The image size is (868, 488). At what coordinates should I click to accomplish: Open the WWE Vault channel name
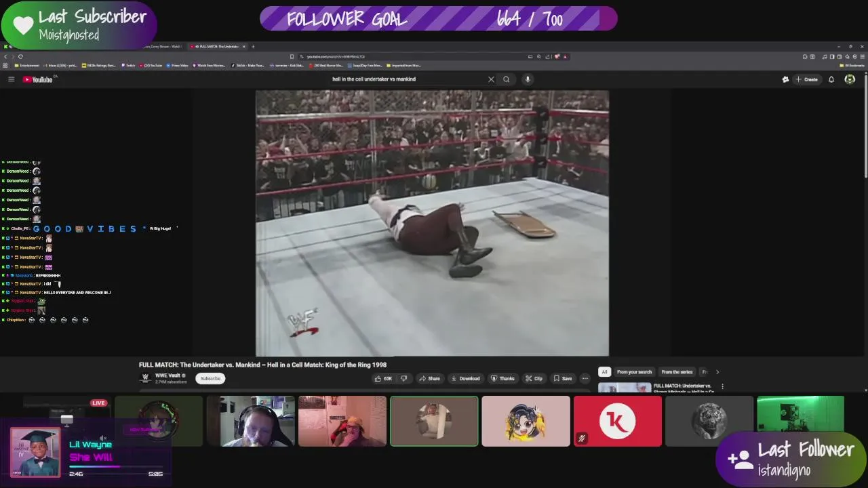(x=167, y=375)
